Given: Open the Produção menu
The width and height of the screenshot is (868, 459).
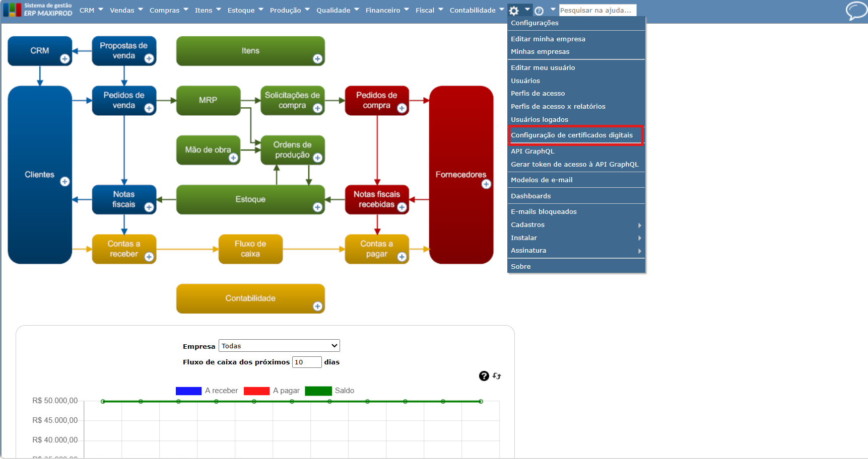Looking at the screenshot, I should [290, 10].
